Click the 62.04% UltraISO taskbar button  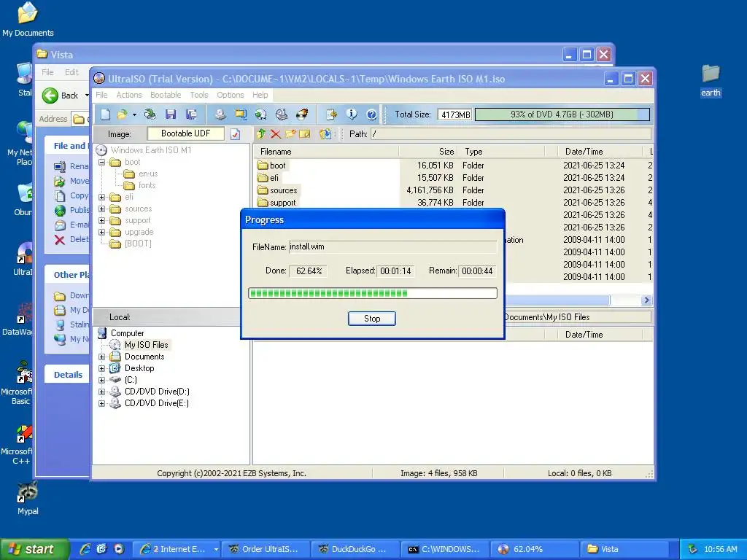point(534,549)
